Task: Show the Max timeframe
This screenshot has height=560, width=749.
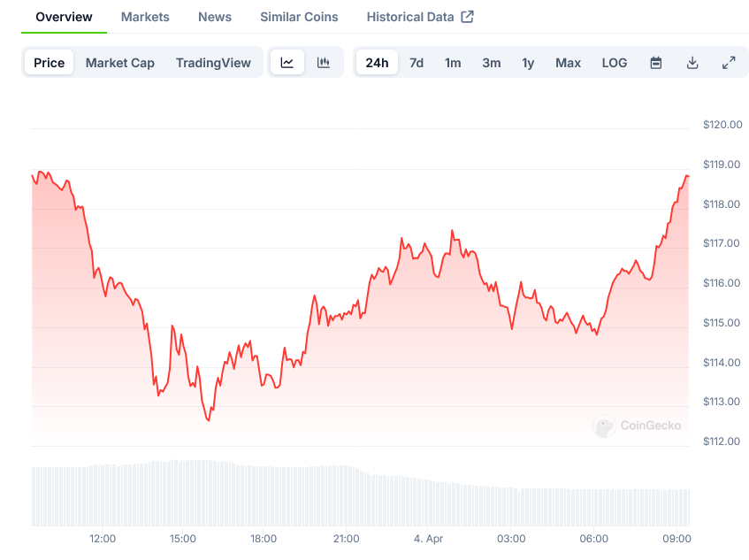Action: pos(568,62)
